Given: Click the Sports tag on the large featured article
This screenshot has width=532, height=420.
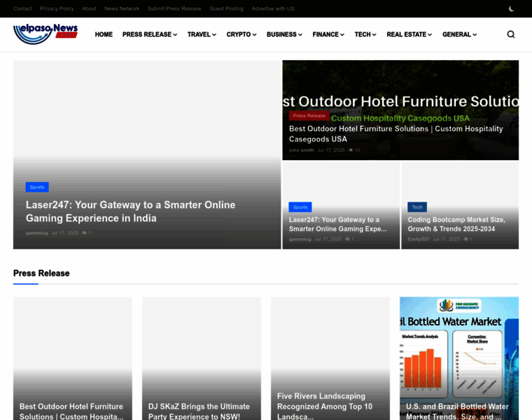Looking at the screenshot, I should coord(37,187).
